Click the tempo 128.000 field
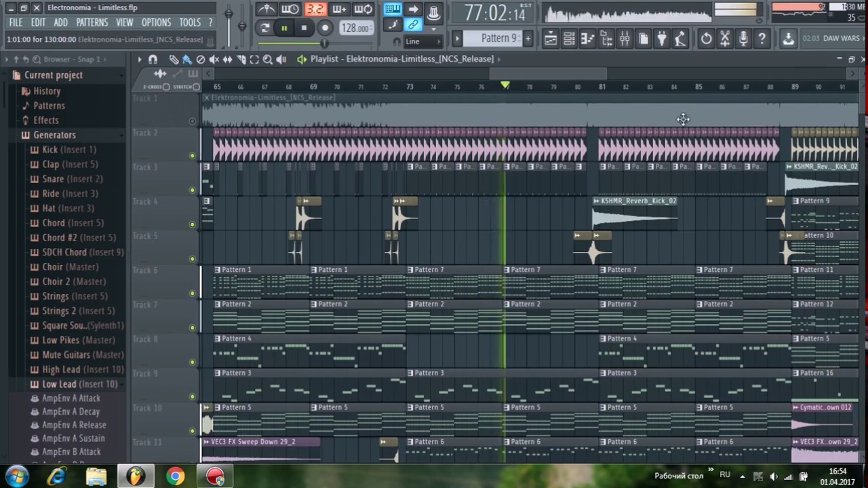868x488 pixels. pos(356,28)
